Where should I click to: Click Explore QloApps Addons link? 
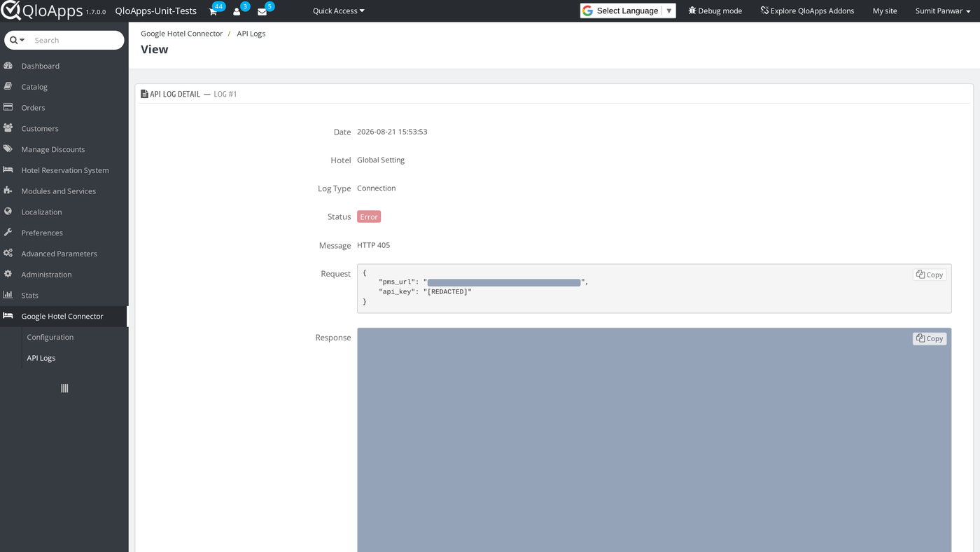click(807, 11)
